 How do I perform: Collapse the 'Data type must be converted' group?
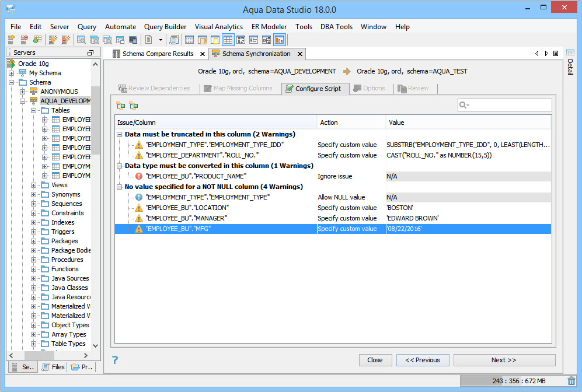[120, 166]
